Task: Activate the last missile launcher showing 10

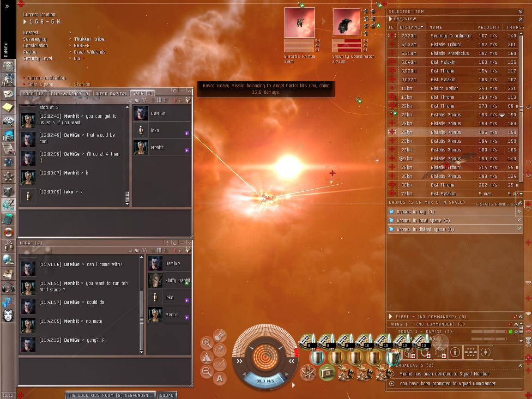Action: pos(422,341)
